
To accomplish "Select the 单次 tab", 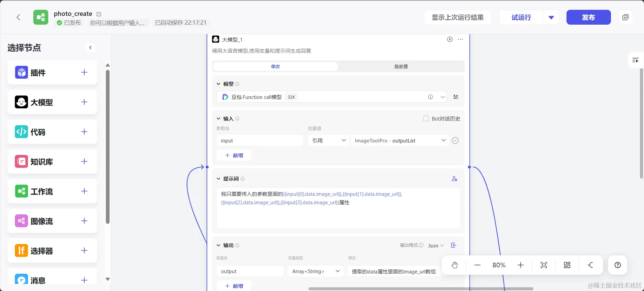I will pos(275,67).
